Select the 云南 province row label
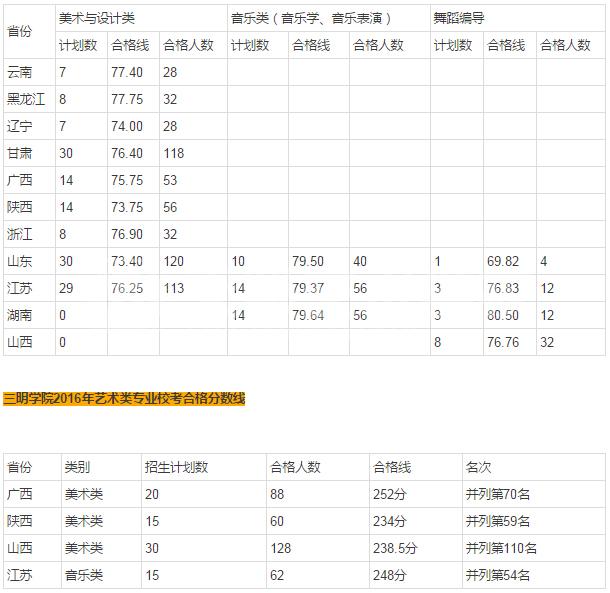 [x=20, y=72]
